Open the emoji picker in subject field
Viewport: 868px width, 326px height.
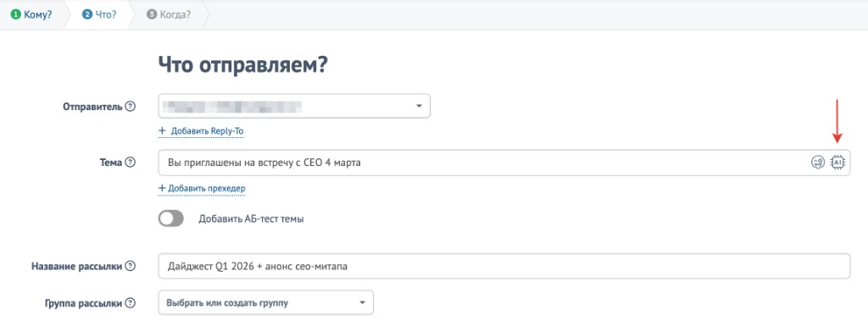coord(818,163)
